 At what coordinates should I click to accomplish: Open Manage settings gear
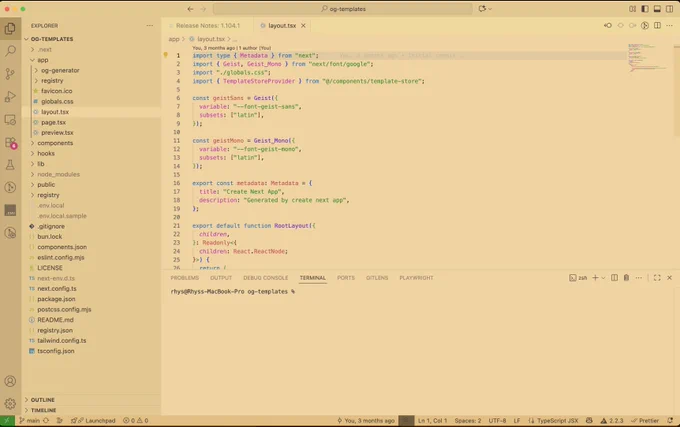click(x=10, y=404)
